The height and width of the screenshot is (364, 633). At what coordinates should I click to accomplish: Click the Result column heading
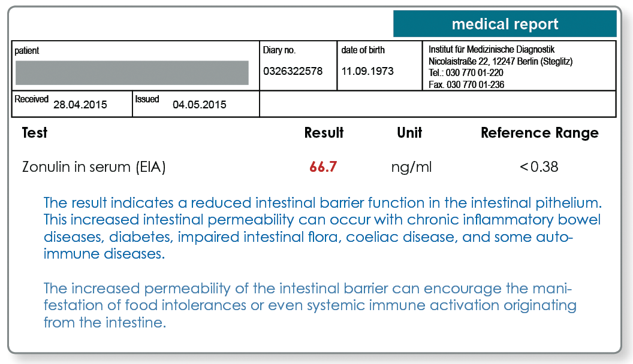coord(324,133)
